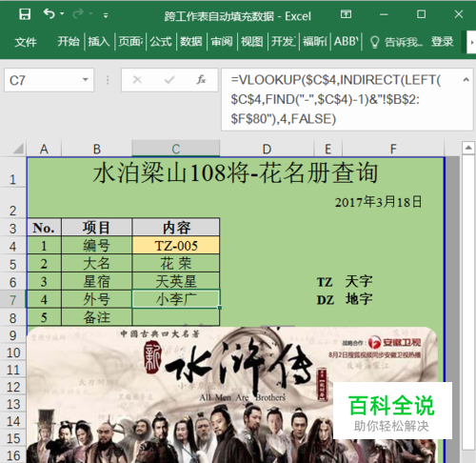
Task: Switch to the 数据 ribbon tab
Action: [x=191, y=41]
